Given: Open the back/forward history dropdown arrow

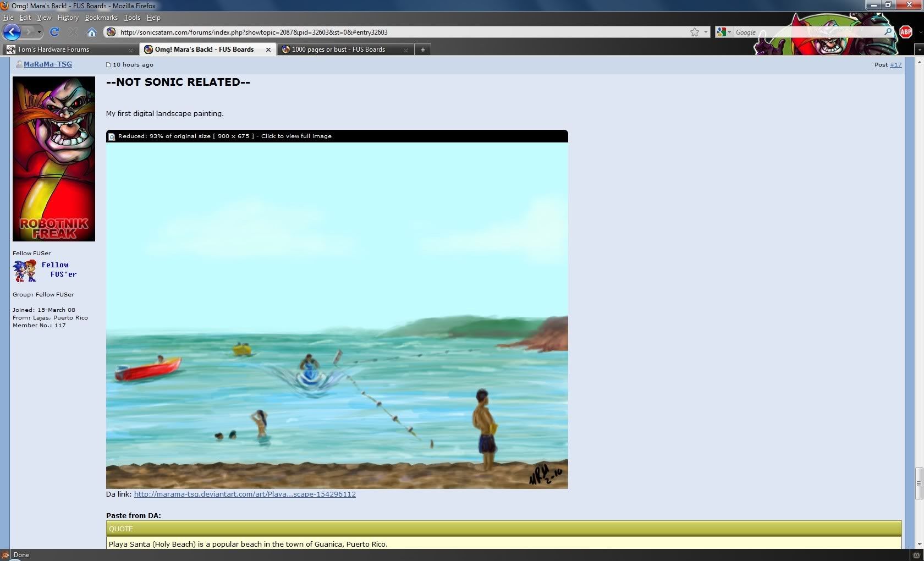Looking at the screenshot, I should click(39, 32).
